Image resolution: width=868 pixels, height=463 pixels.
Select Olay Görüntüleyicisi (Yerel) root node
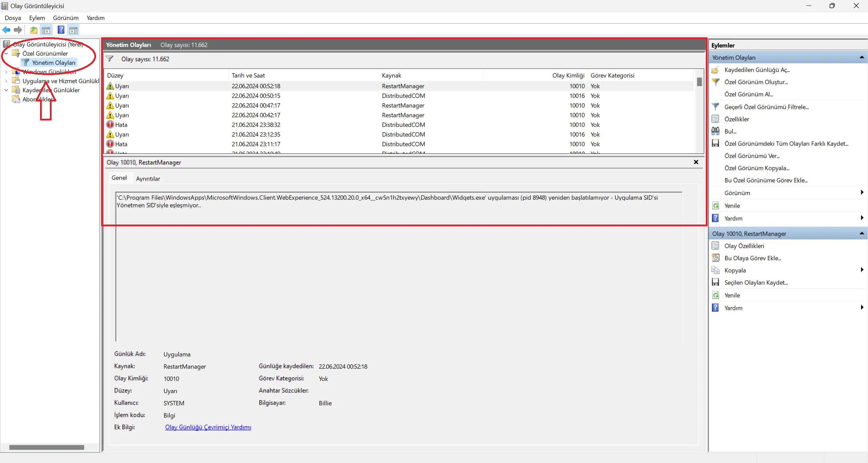48,44
